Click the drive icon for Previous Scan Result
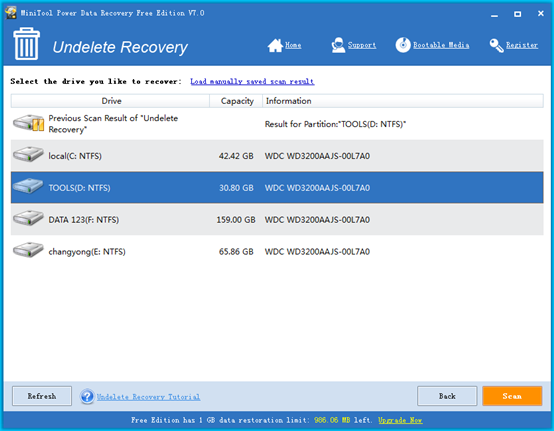Image resolution: width=554 pixels, height=431 pixels. coord(29,123)
